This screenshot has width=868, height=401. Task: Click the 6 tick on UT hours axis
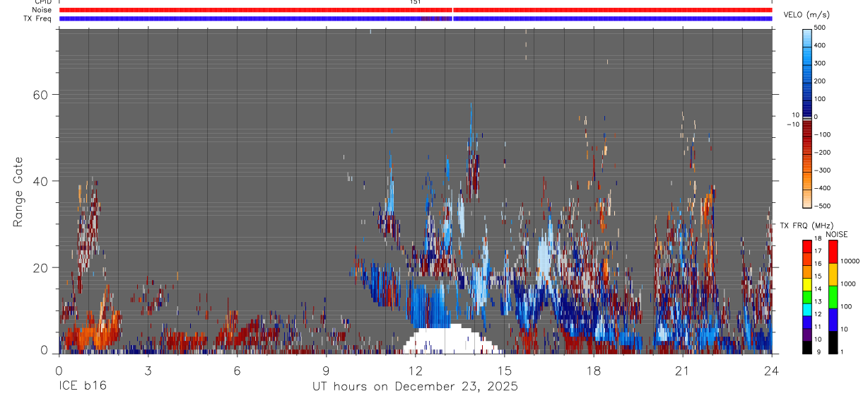tap(237, 371)
